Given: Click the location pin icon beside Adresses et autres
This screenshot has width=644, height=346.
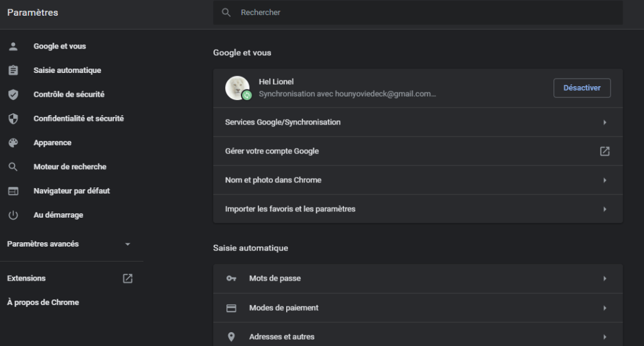Looking at the screenshot, I should click(231, 337).
